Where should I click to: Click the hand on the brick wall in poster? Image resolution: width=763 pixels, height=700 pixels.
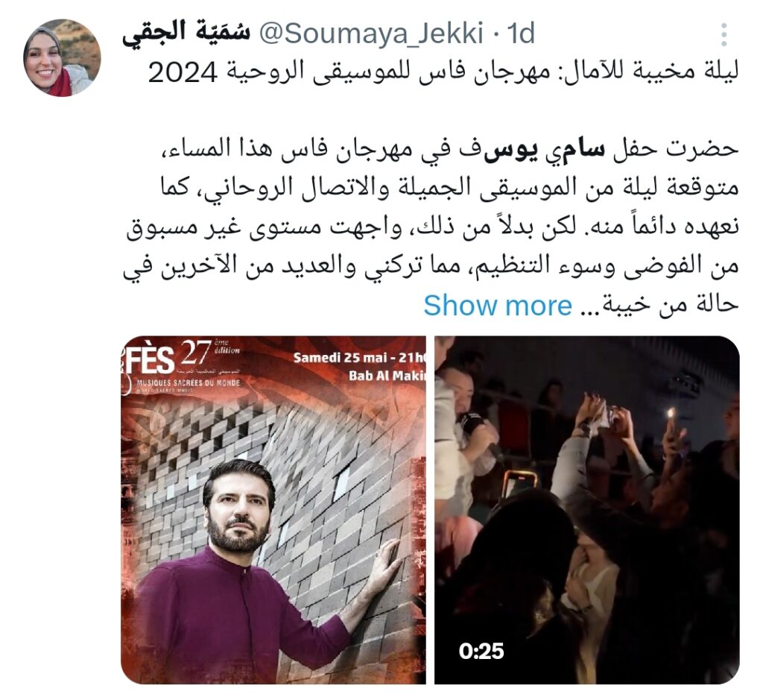pos(384,566)
